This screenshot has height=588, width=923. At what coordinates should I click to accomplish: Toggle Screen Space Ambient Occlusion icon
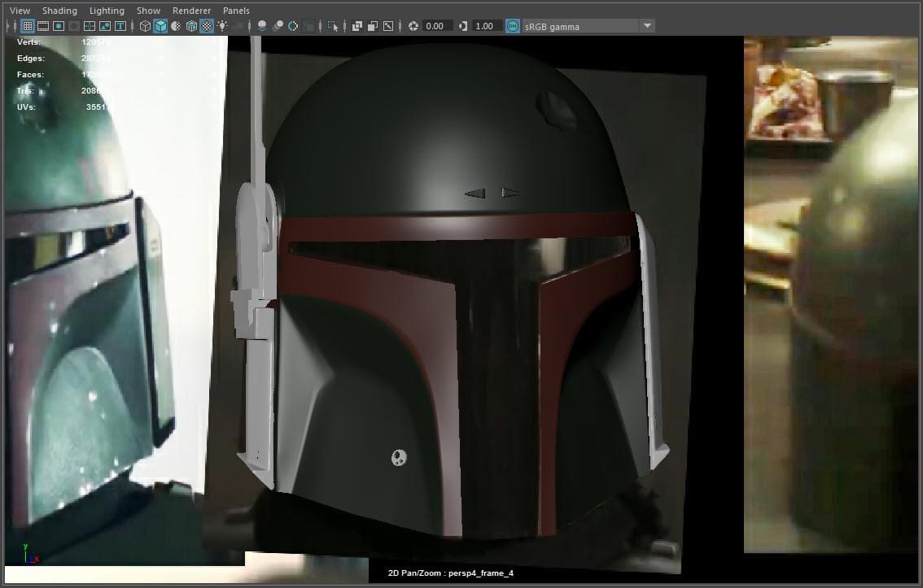coord(262,26)
